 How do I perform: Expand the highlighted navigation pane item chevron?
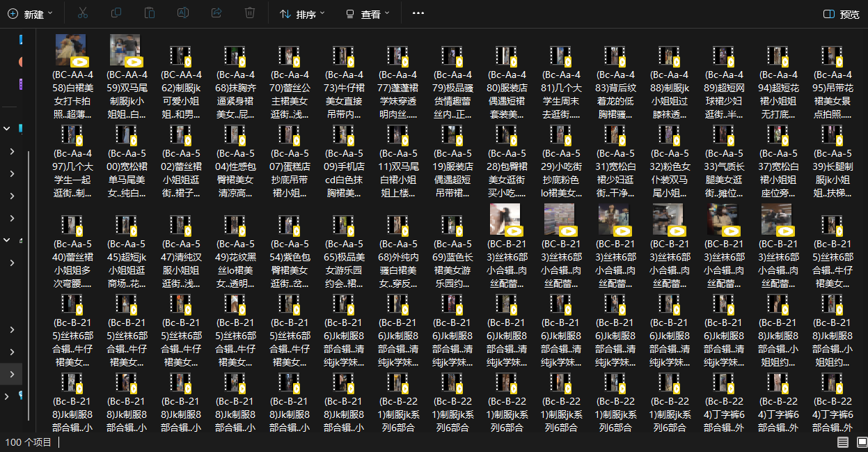[x=12, y=374]
